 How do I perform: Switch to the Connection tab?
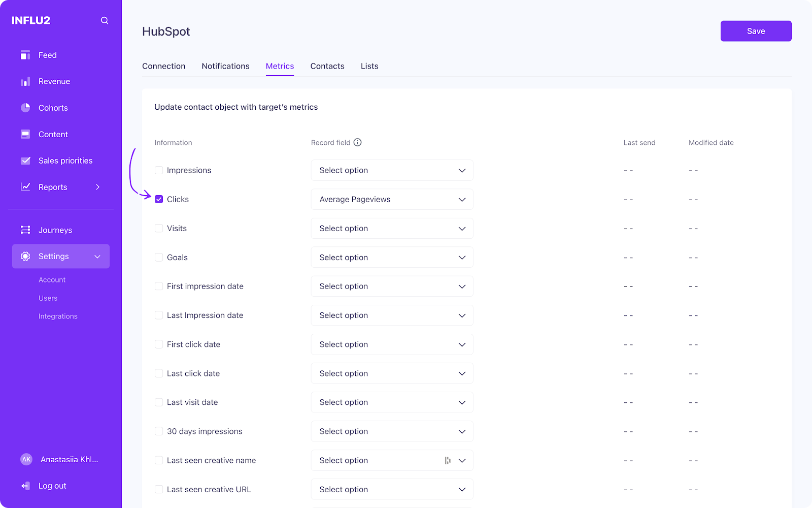click(164, 66)
